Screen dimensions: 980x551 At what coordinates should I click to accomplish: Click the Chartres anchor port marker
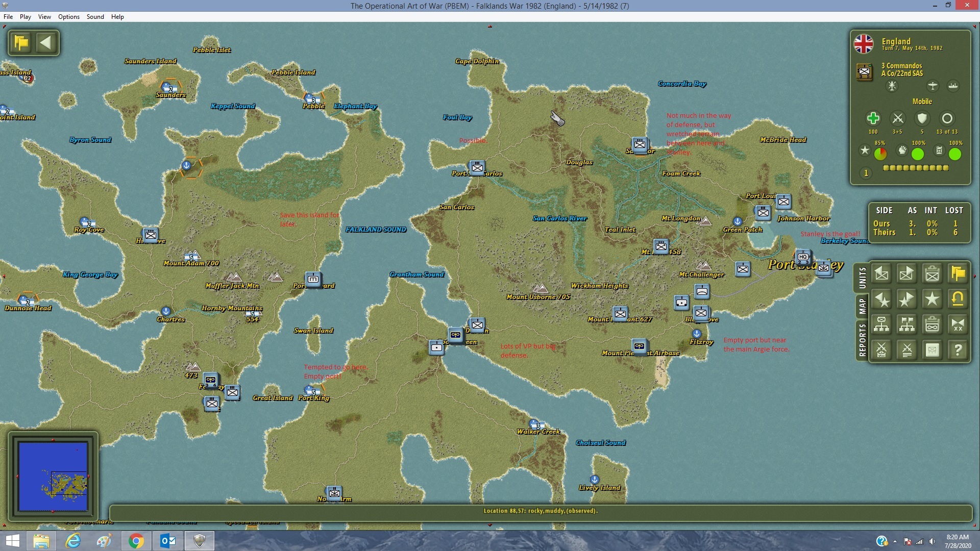coord(165,311)
